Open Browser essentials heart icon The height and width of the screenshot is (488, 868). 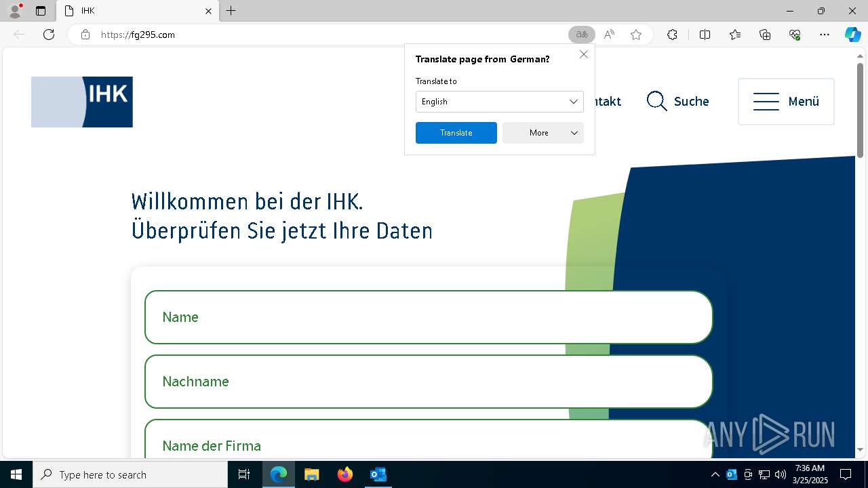(x=795, y=35)
